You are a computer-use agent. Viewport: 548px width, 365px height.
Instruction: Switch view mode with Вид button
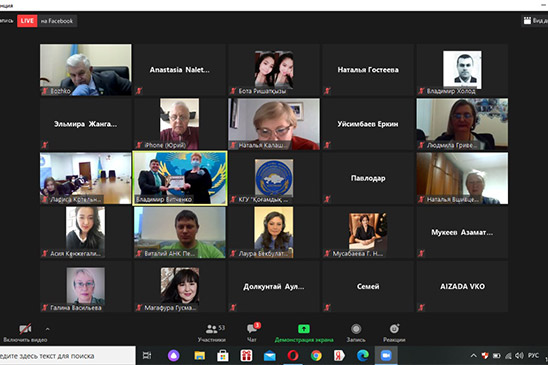pyautogui.click(x=535, y=21)
